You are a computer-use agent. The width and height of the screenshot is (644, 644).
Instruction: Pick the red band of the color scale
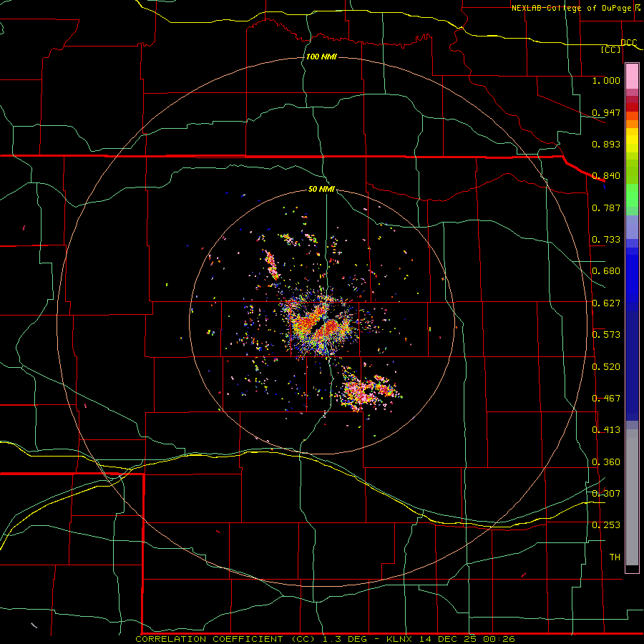(632, 107)
